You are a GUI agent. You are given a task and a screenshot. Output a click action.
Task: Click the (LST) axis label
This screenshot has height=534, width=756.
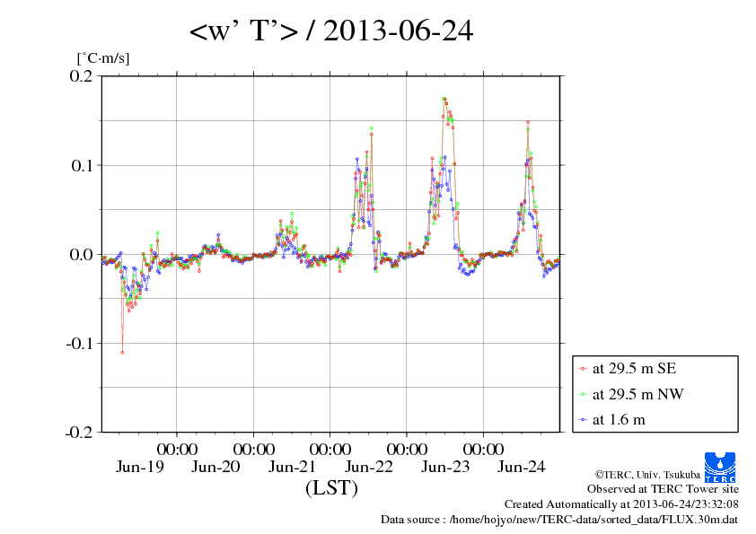pyautogui.click(x=331, y=488)
